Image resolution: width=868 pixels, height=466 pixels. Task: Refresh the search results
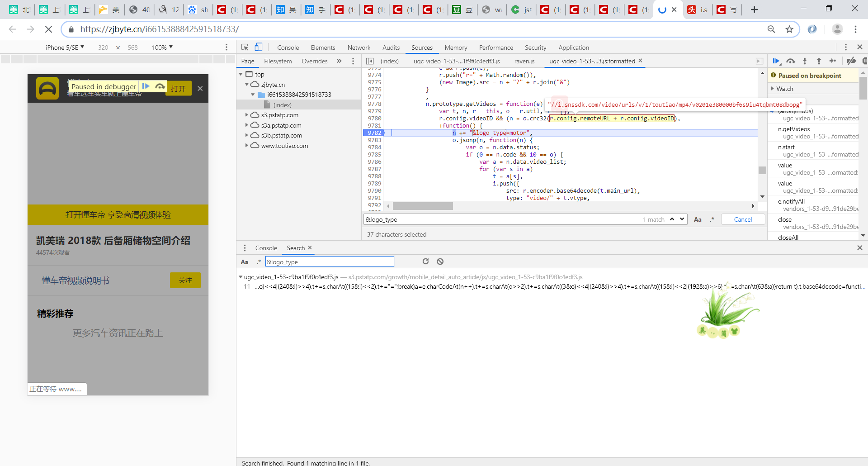[x=425, y=262]
